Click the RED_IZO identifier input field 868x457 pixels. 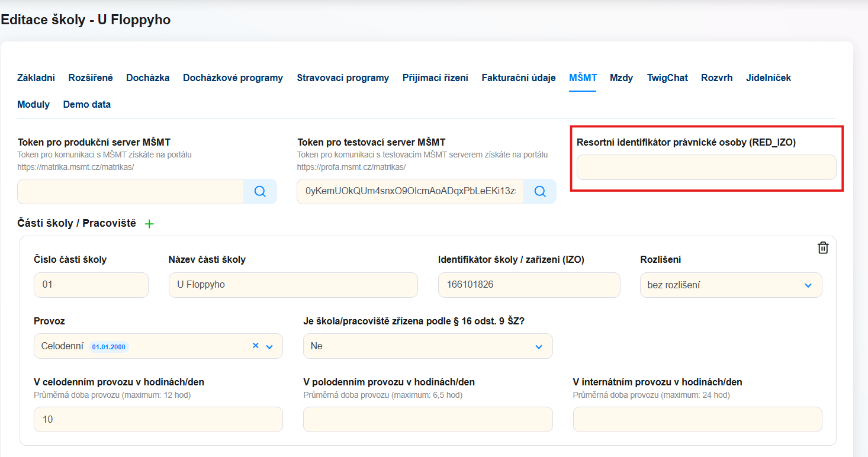pos(706,168)
